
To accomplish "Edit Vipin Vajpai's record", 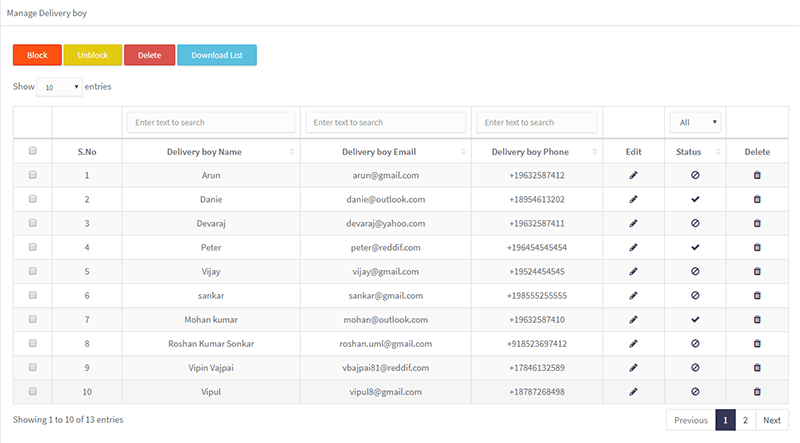I will (x=633, y=367).
